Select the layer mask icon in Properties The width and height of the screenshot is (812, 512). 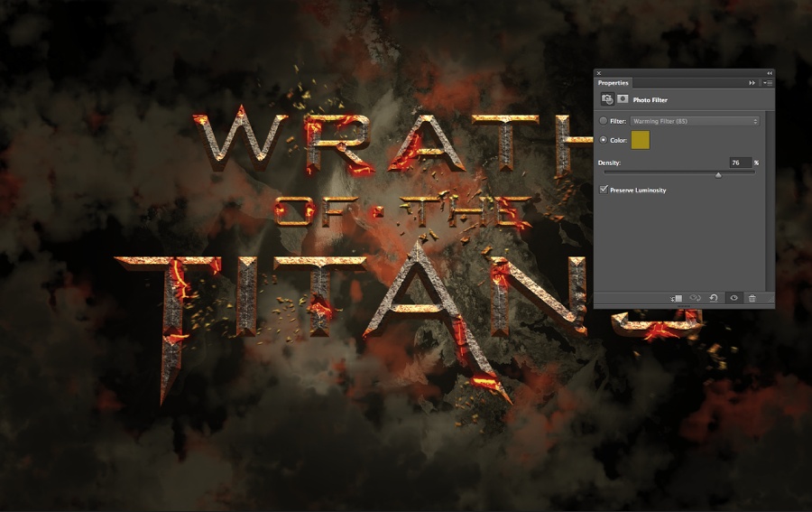point(623,99)
